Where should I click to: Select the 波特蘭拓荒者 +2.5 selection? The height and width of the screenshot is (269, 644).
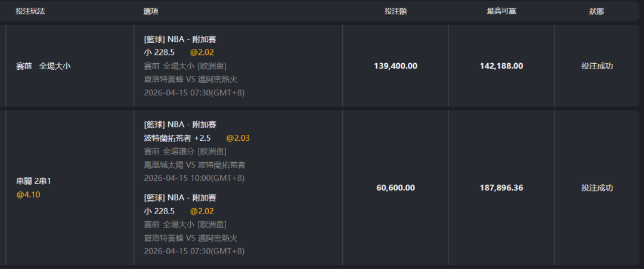(x=177, y=138)
